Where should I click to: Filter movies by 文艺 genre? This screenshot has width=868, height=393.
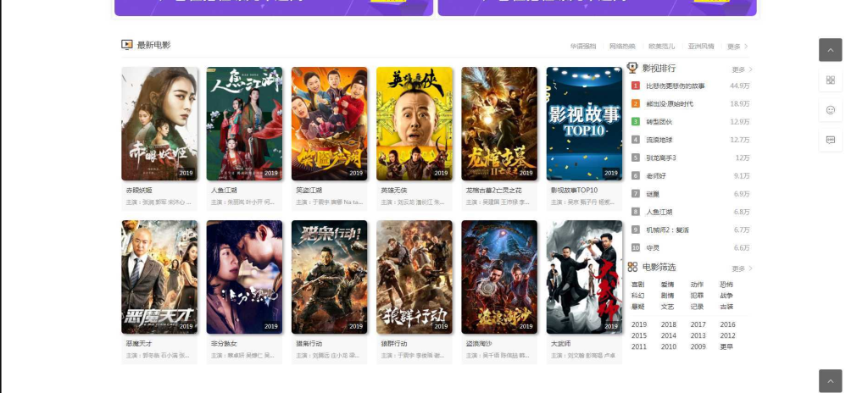click(668, 307)
